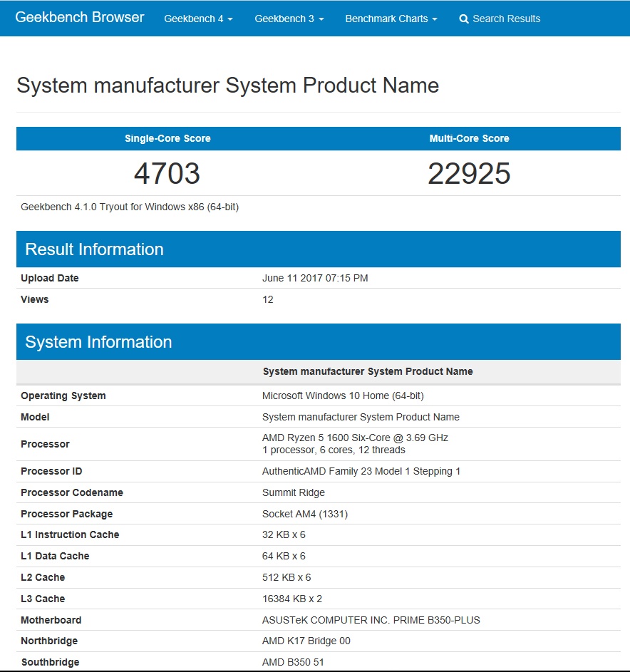Click the Views label
This screenshot has height=672, width=630.
pyautogui.click(x=35, y=299)
